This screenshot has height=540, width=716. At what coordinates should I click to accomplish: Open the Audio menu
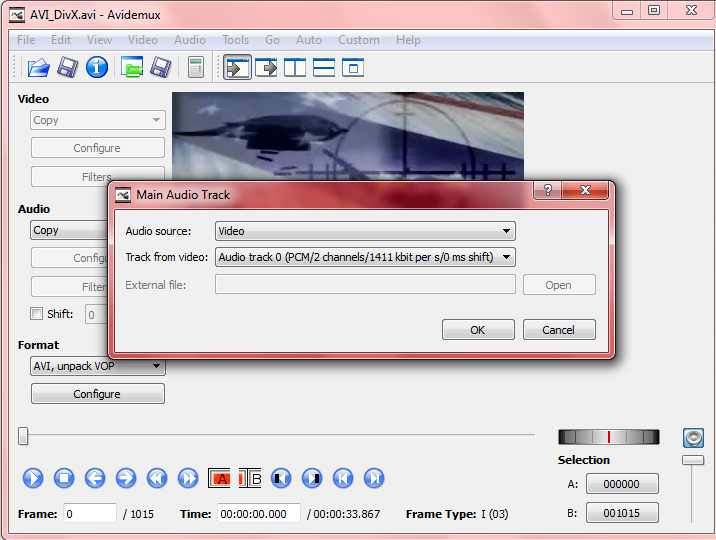click(190, 40)
